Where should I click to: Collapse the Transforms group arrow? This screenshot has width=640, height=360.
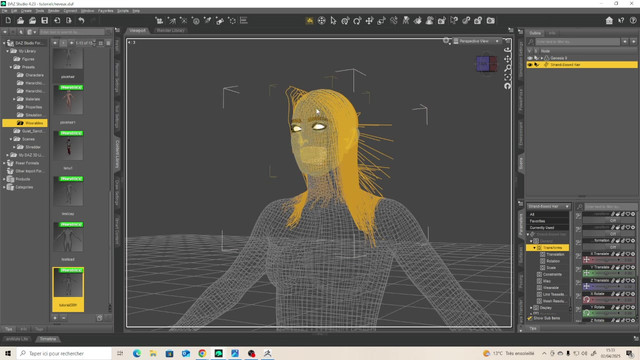click(534, 248)
